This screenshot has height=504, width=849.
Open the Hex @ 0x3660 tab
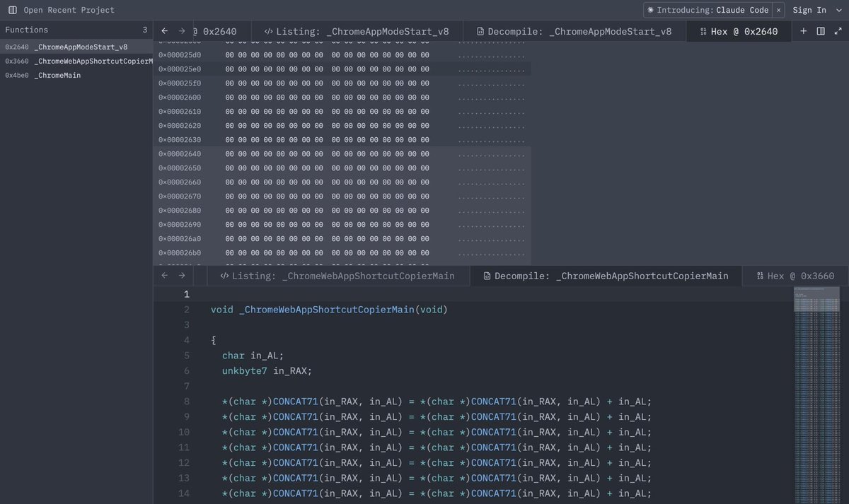point(795,276)
